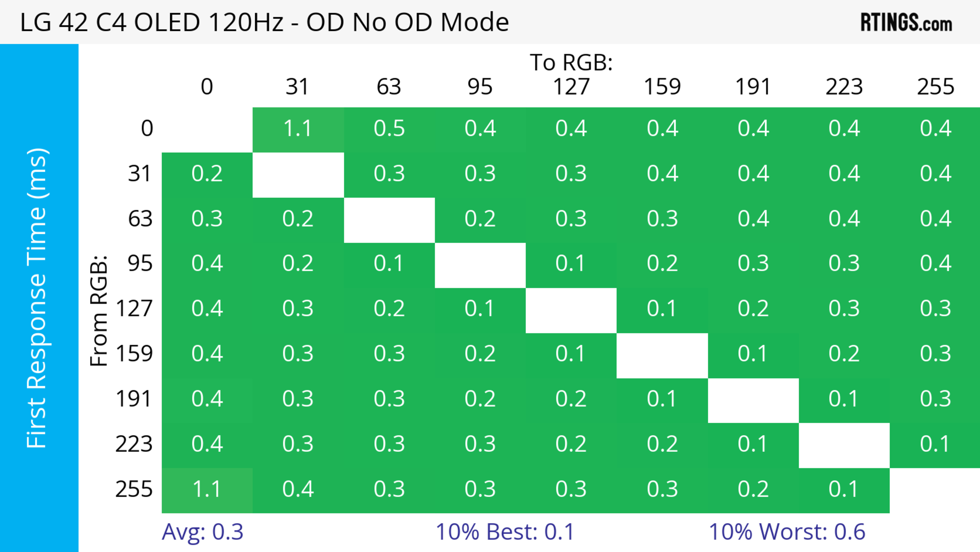This screenshot has height=552, width=980.
Task: Click column header 127
Action: tap(571, 87)
